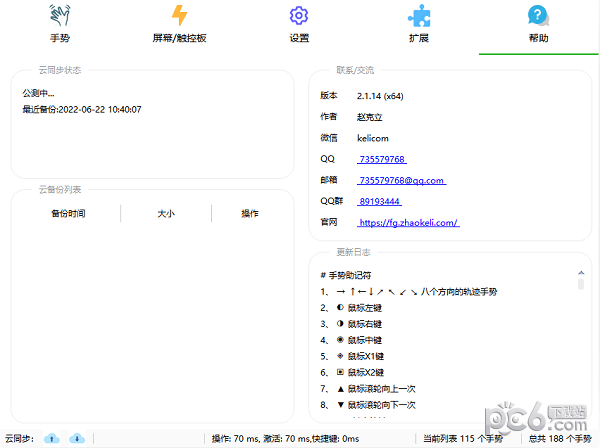Image resolution: width=600 pixels, height=448 pixels.
Task: Click the 当前列表 115 个手势 status text
Action: click(x=463, y=438)
